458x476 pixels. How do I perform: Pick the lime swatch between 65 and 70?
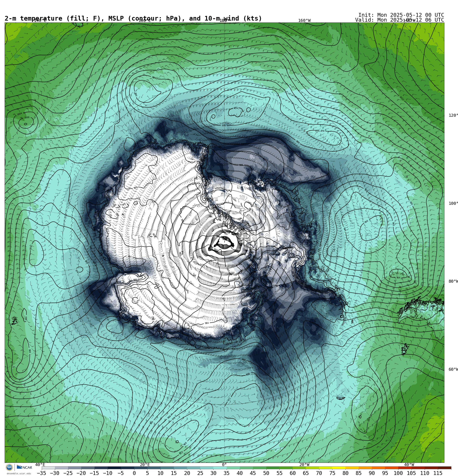[x=312, y=468]
